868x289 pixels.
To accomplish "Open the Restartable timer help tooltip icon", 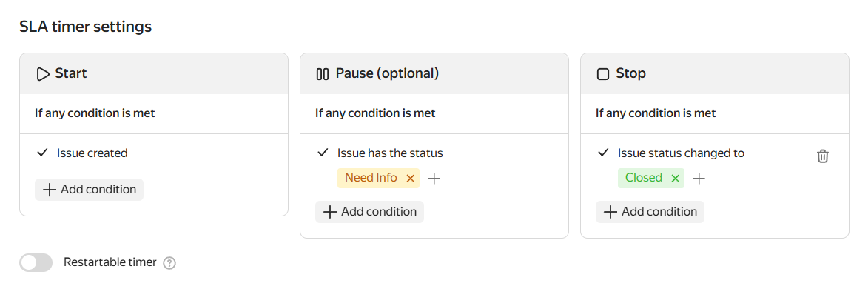I will tap(170, 263).
